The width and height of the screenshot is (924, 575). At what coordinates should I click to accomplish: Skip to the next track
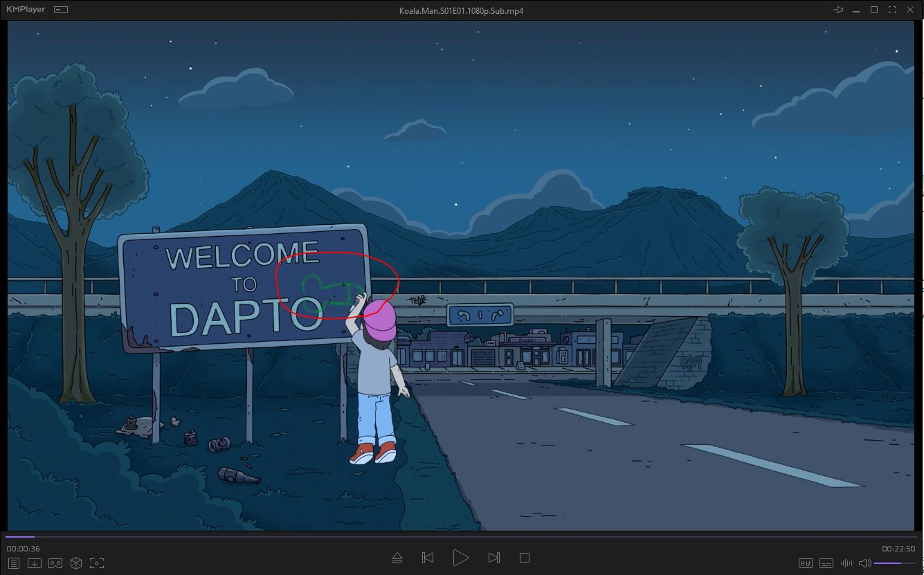pyautogui.click(x=493, y=558)
